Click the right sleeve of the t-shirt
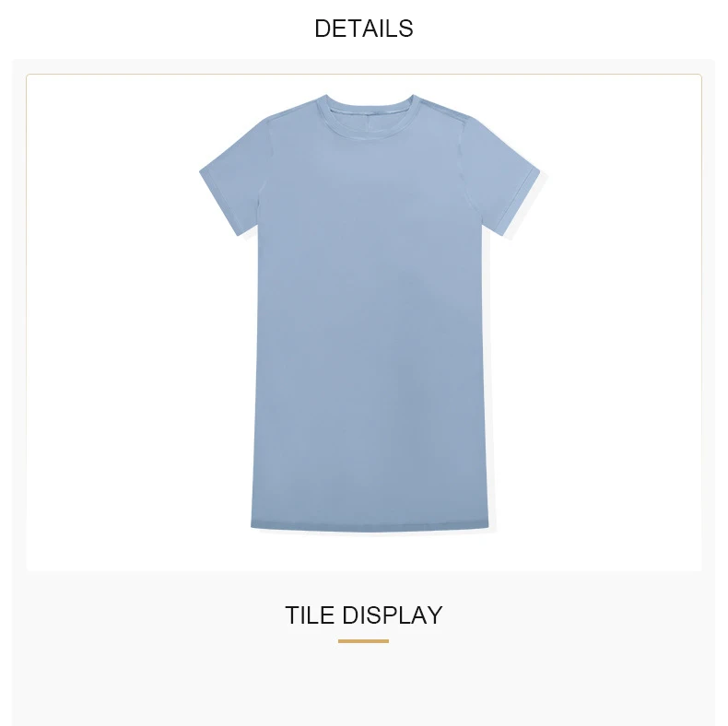The width and height of the screenshot is (728, 726). [x=504, y=181]
